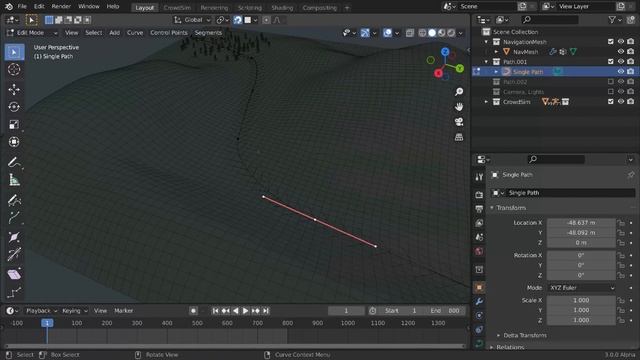
Task: Click the Curve menu in header
Action: (x=135, y=33)
